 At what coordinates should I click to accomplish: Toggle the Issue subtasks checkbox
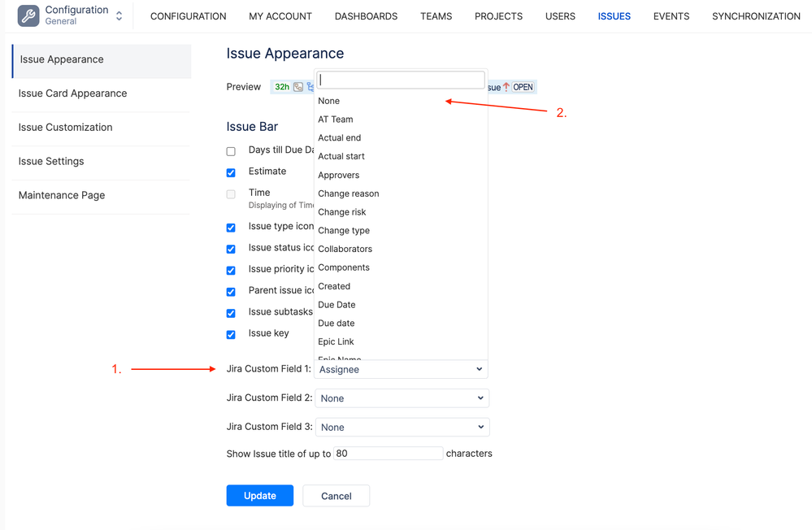tap(231, 313)
